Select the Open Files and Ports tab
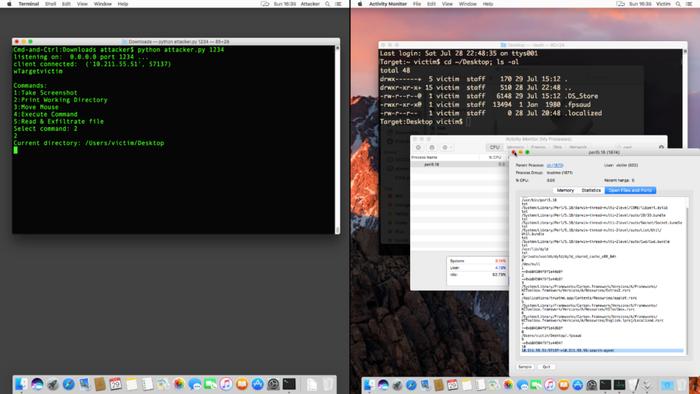Viewport: 700px width, 394px height. point(630,190)
